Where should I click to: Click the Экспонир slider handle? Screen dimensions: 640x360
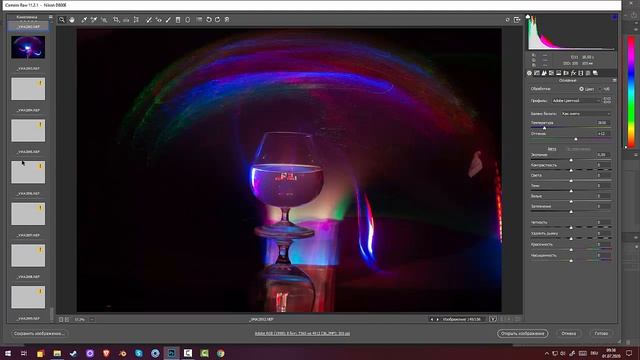[571, 160]
